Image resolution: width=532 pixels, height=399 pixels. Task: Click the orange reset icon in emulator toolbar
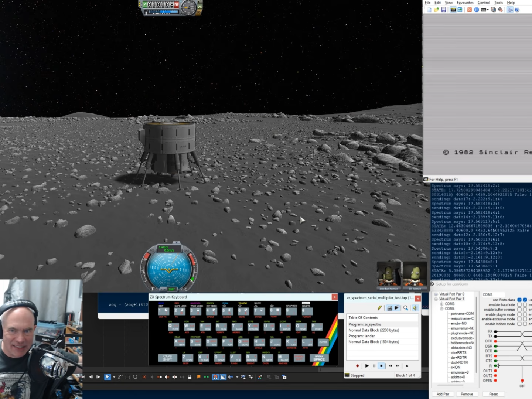pyautogui.click(x=470, y=10)
